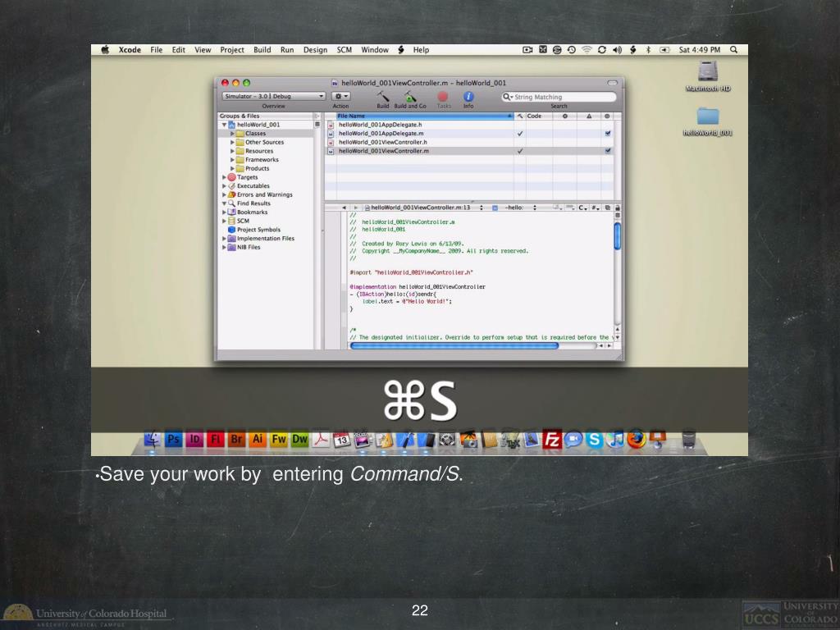840x630 pixels.
Task: Select helloWorld_001ViewController.h in the file list
Action: 382,142
